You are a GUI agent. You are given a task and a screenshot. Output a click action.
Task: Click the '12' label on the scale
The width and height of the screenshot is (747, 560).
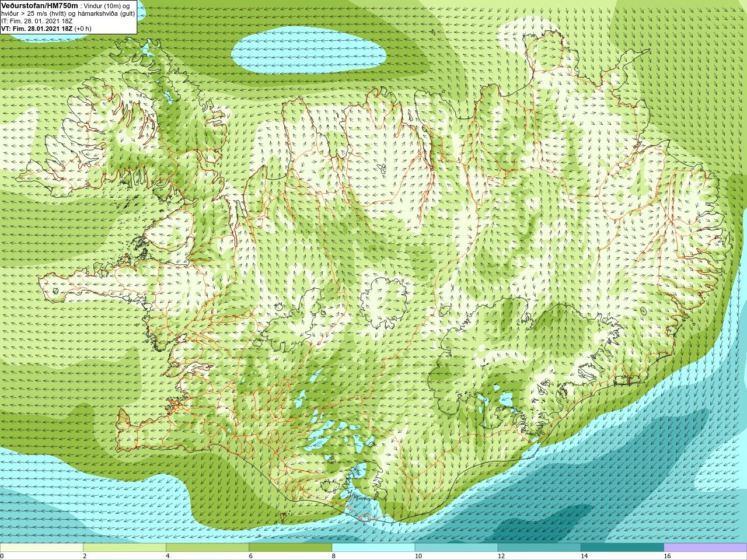[x=501, y=556]
